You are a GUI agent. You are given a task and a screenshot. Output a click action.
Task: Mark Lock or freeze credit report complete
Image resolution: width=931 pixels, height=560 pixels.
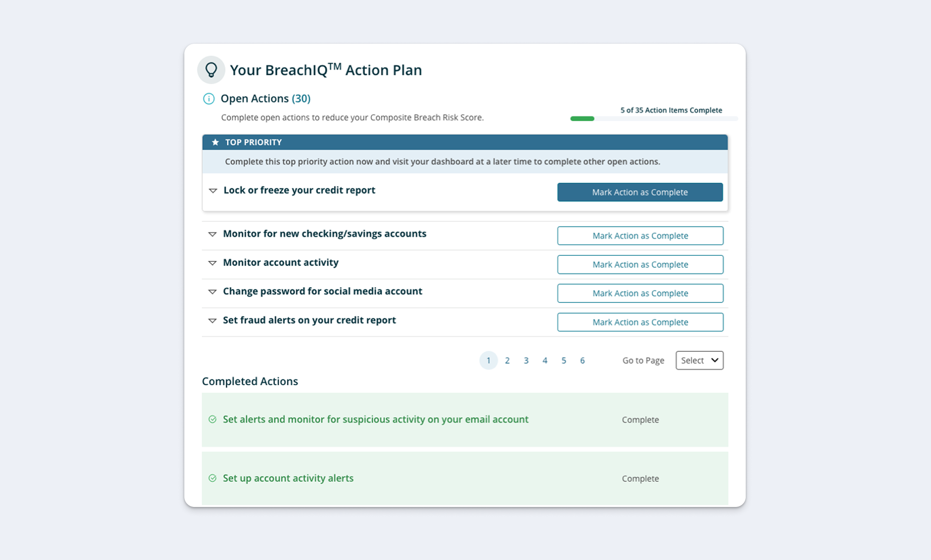(x=640, y=192)
